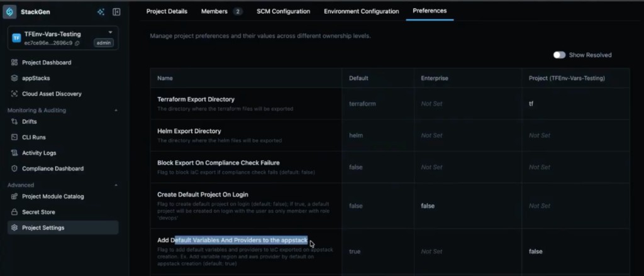Open the Environment Configuration tab
Viewport: 644px width, 276px height.
click(362, 11)
